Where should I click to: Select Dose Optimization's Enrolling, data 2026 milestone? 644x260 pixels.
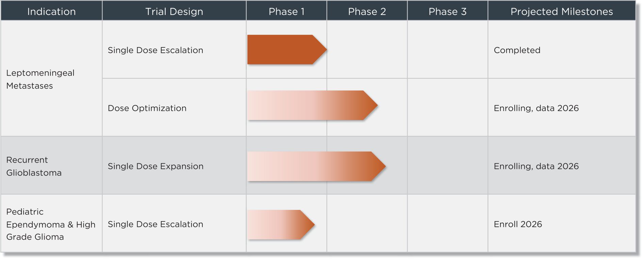(x=536, y=108)
